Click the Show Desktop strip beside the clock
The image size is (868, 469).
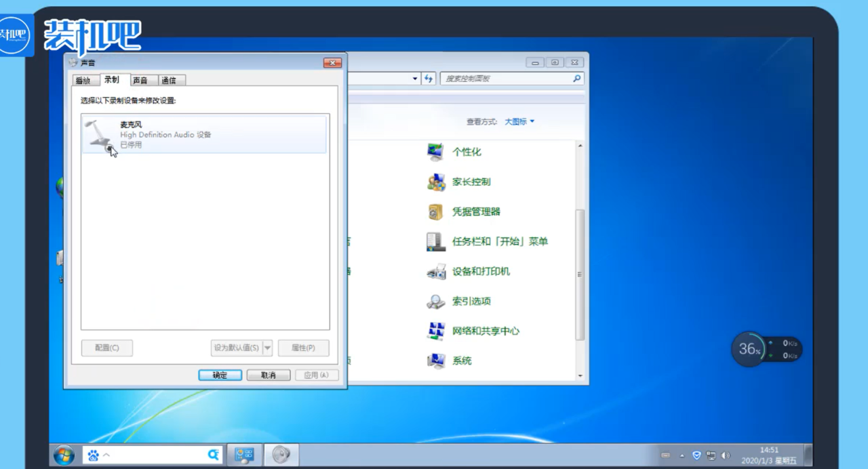point(808,455)
